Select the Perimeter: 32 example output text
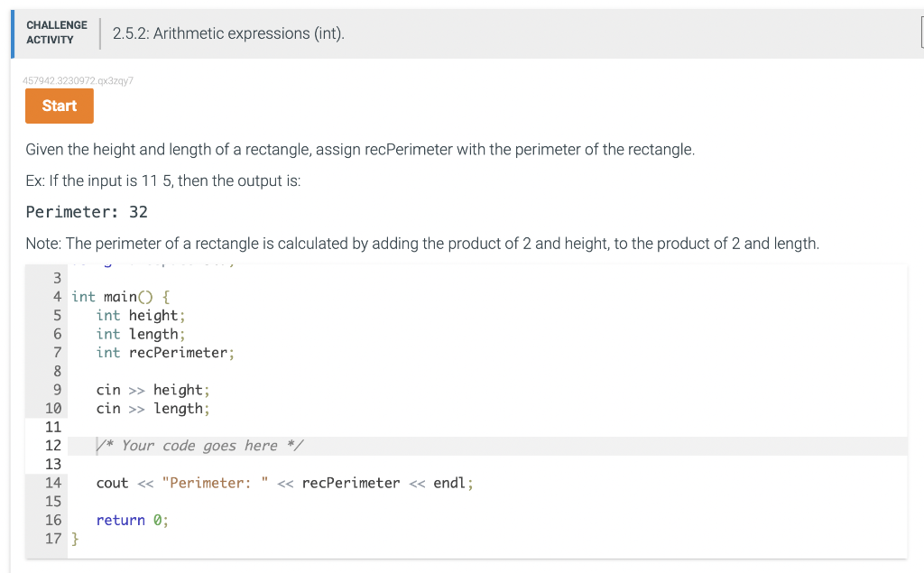Image resolution: width=924 pixels, height=573 pixels. (x=87, y=212)
